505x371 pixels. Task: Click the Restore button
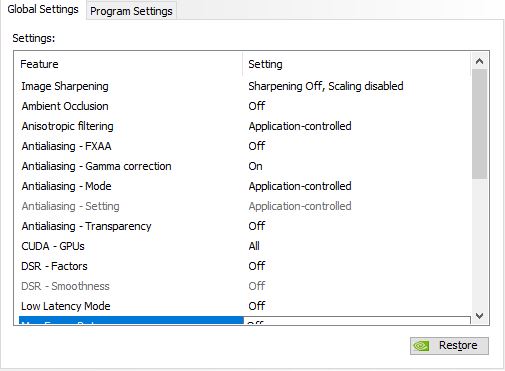(449, 345)
